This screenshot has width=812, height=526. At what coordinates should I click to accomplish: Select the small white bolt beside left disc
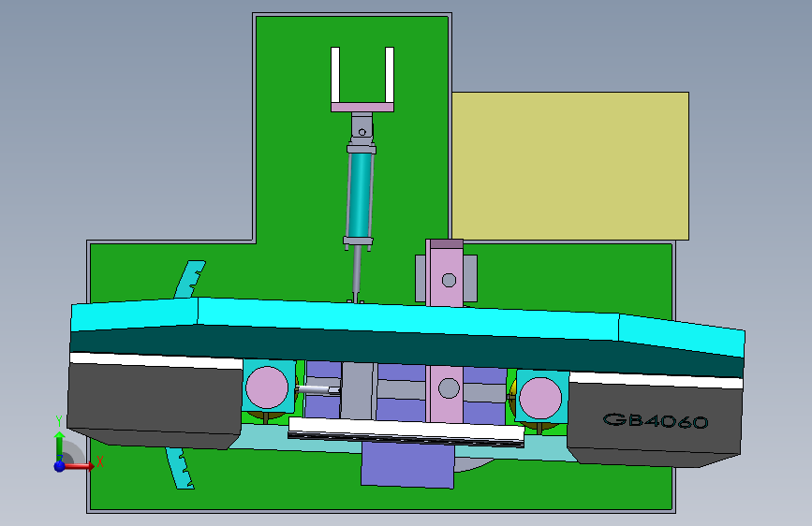[x=318, y=390]
